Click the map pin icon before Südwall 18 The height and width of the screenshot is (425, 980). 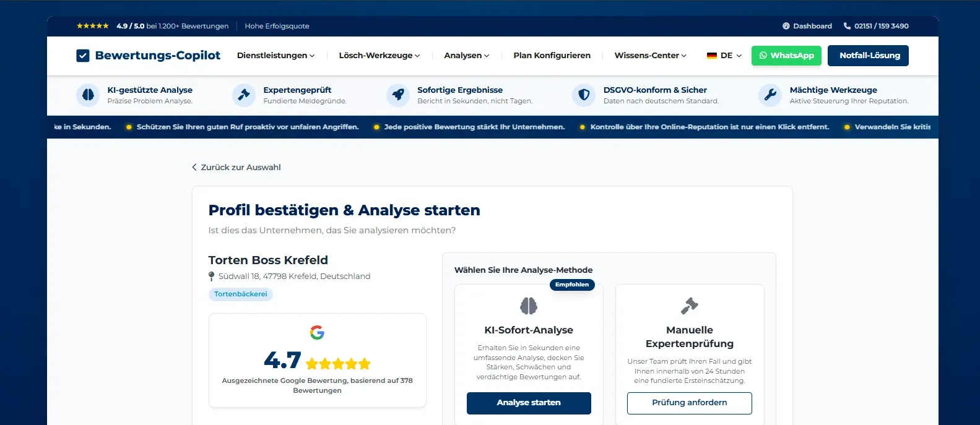tap(212, 277)
